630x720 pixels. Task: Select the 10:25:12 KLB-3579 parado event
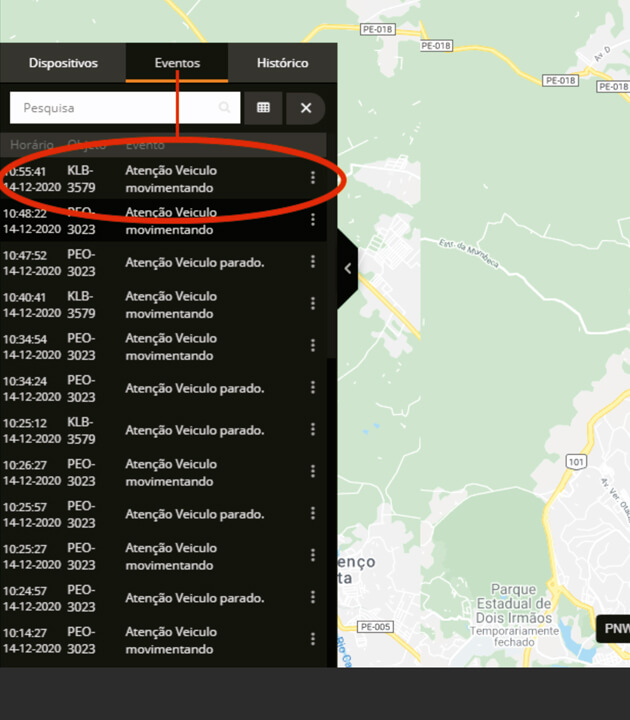[x=163, y=430]
